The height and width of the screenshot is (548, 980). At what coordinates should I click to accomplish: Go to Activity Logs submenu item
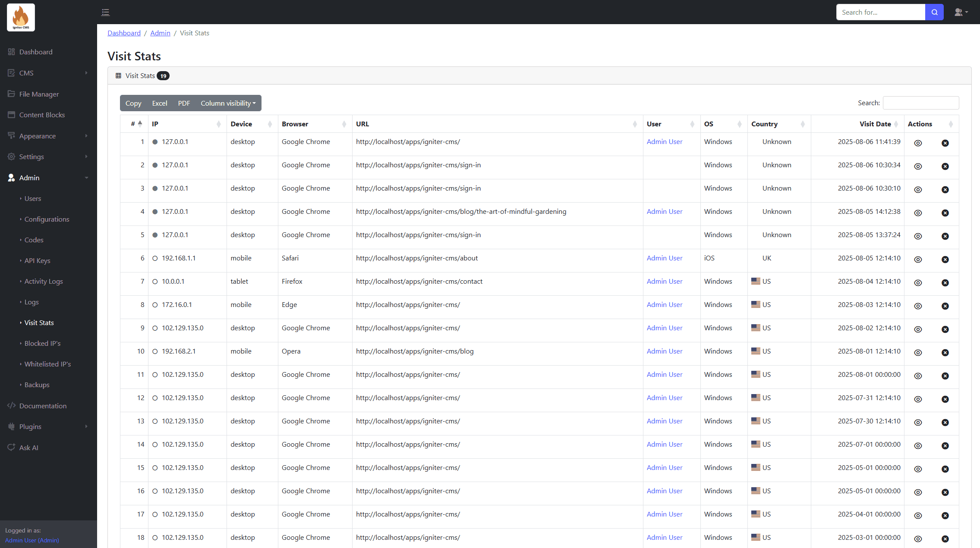[x=44, y=281]
